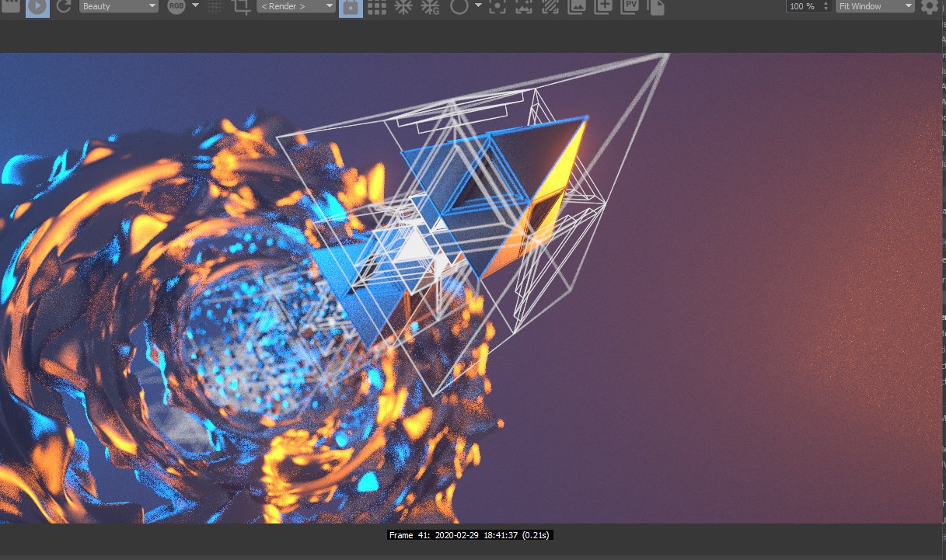This screenshot has height=560, width=946.
Task: Click the copy document pages icon
Action: point(656,7)
